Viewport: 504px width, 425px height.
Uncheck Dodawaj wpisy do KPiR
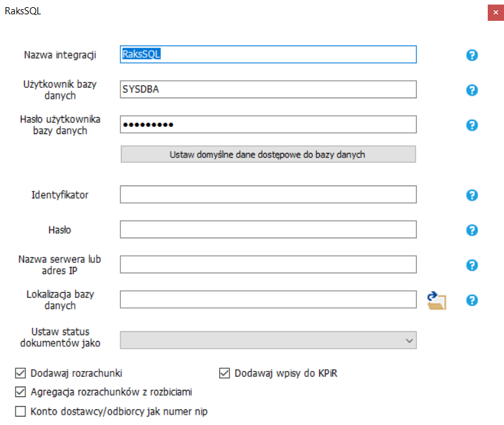[224, 373]
